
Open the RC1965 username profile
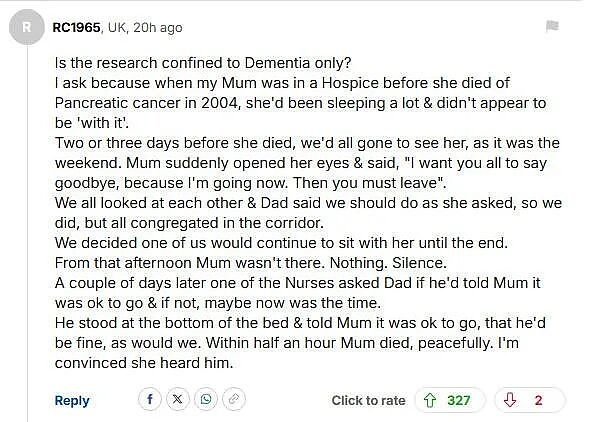[x=77, y=28]
